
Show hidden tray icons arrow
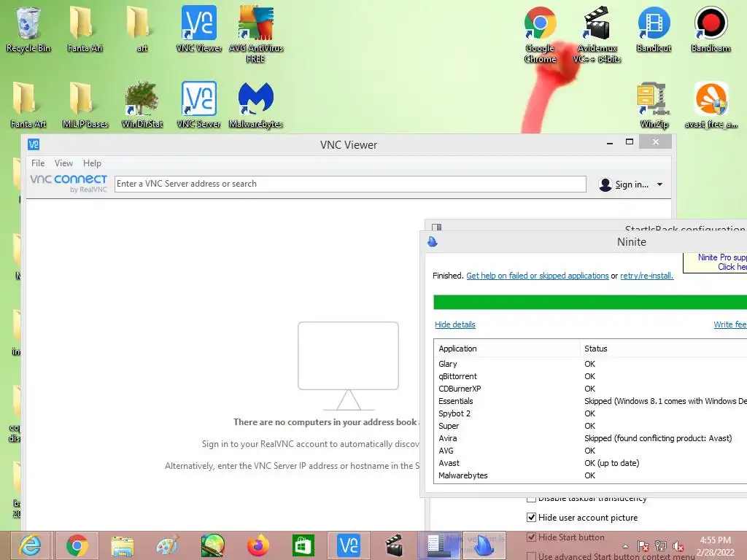pyautogui.click(x=625, y=546)
